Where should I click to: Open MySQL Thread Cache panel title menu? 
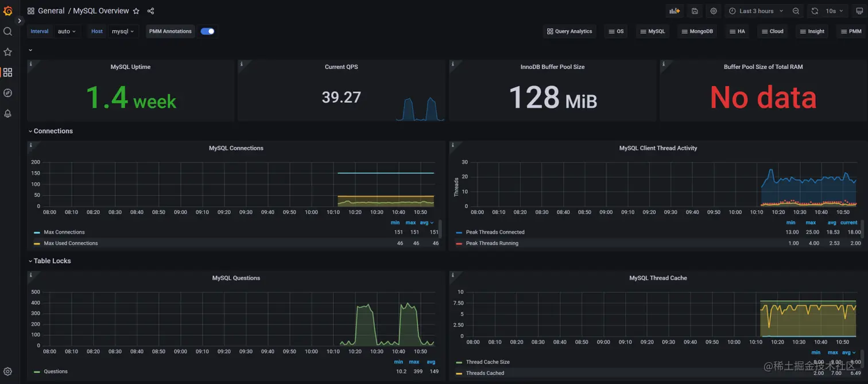pos(658,278)
